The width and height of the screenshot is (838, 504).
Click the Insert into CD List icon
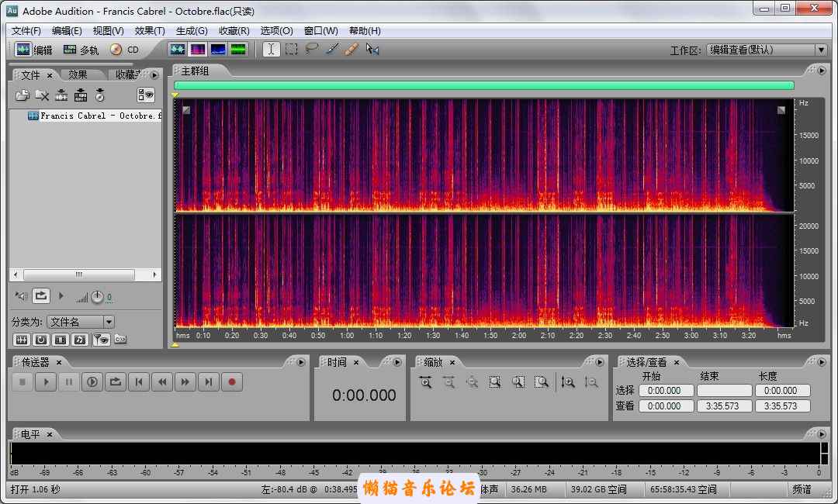pos(81,95)
